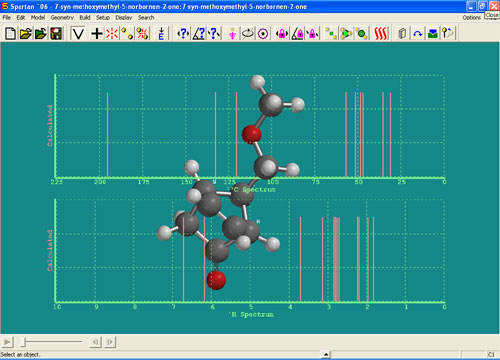Click the red wavy lines icon
The height and width of the screenshot is (360, 500).
click(381, 34)
